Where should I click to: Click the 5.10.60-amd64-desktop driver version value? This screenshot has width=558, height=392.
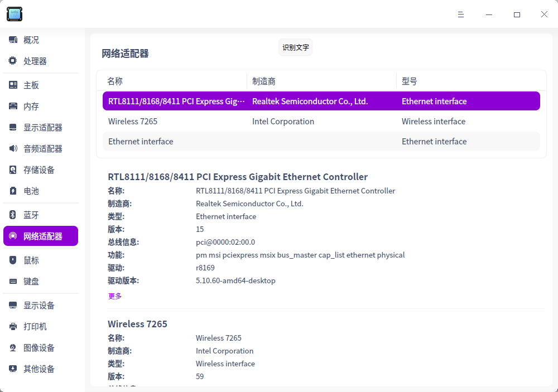point(235,280)
